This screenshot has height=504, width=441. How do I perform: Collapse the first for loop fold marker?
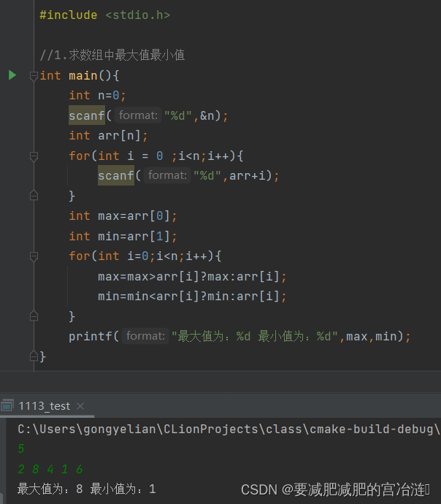(34, 156)
